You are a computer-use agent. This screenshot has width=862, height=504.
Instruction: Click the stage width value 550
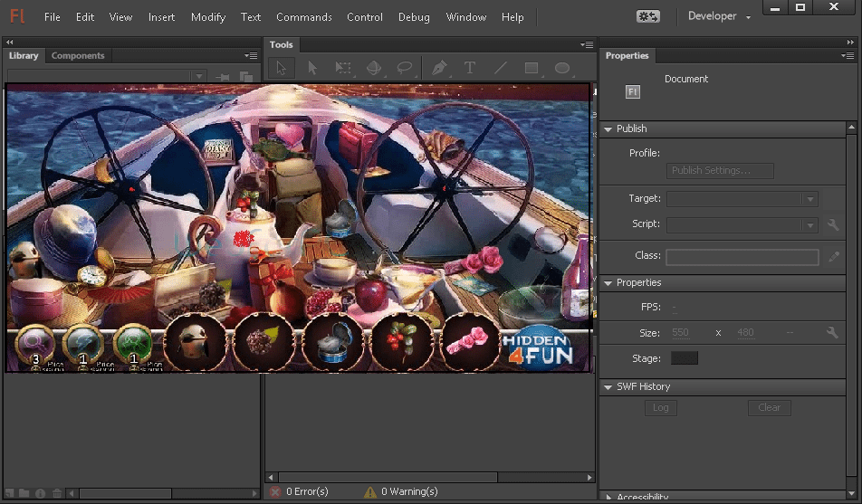click(x=680, y=332)
